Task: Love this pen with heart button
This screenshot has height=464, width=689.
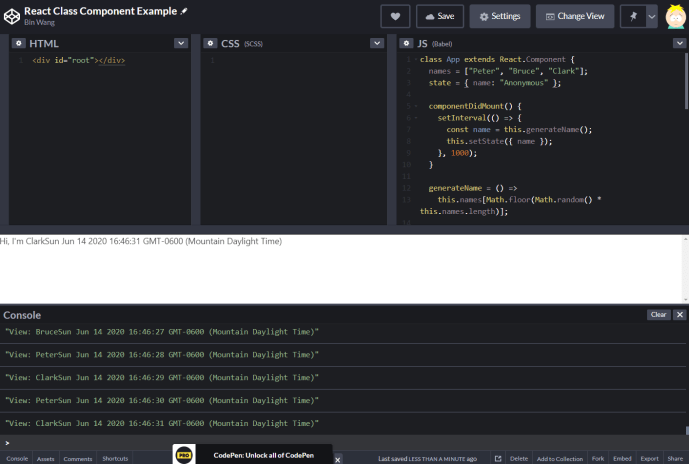Action: coord(395,16)
